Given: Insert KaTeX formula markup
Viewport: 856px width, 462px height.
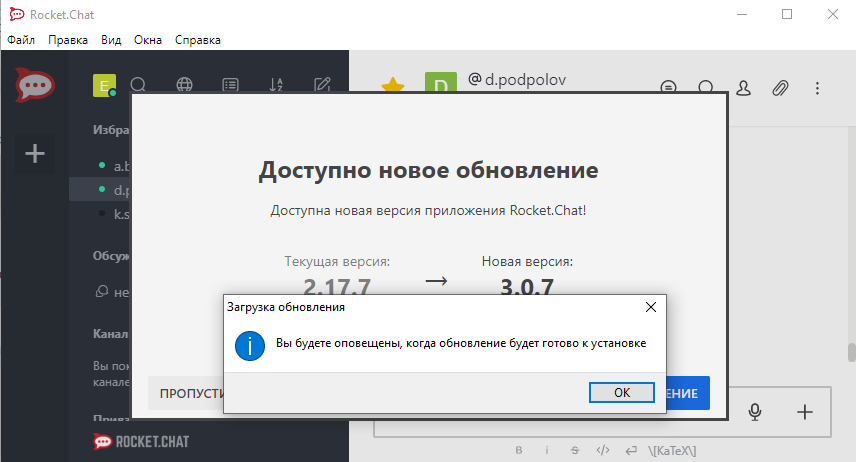Looking at the screenshot, I should 672,451.
